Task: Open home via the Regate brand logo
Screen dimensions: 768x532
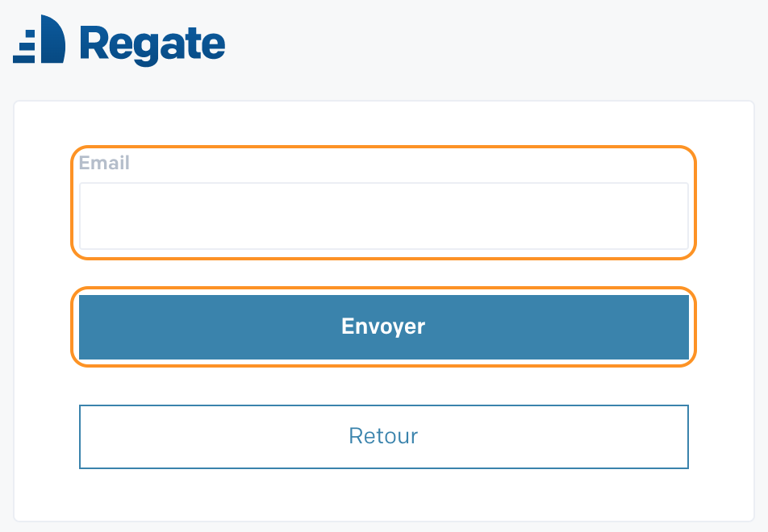Action: pyautogui.click(x=119, y=40)
